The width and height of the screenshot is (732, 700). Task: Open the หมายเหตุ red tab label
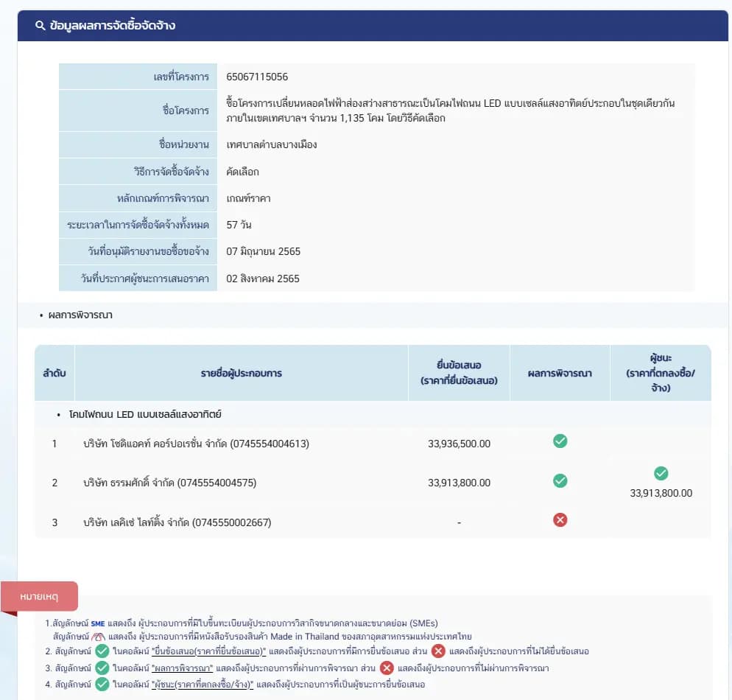click(x=39, y=595)
